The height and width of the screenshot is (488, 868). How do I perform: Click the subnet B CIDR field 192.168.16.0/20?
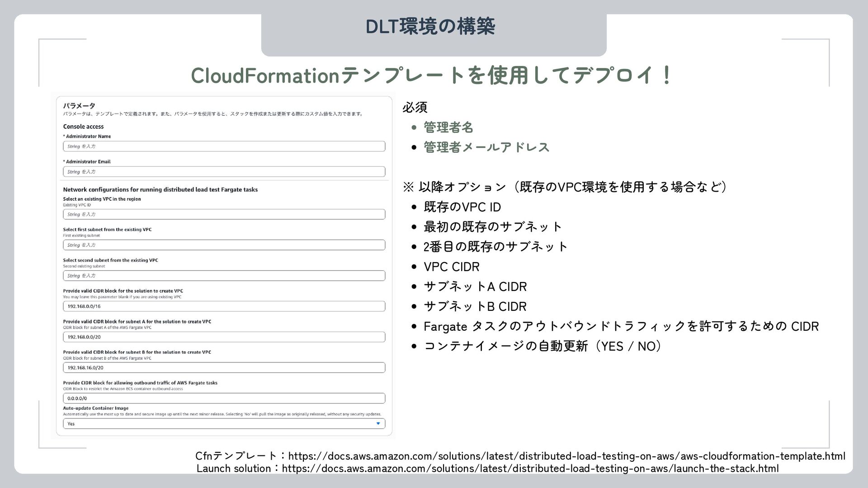tap(224, 368)
